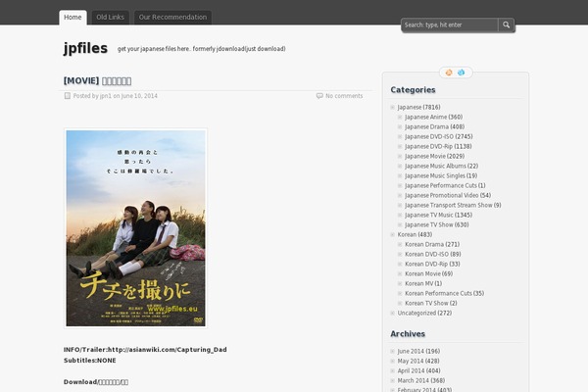Open the orange RSS feed icon
Screen dimensions: 588x392
[449, 73]
